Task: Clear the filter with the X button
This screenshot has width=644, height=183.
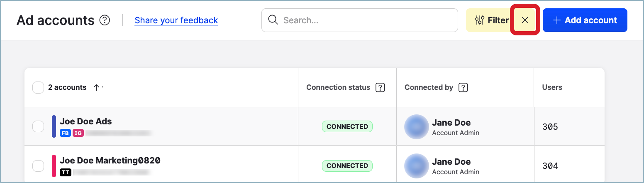Action: 525,20
